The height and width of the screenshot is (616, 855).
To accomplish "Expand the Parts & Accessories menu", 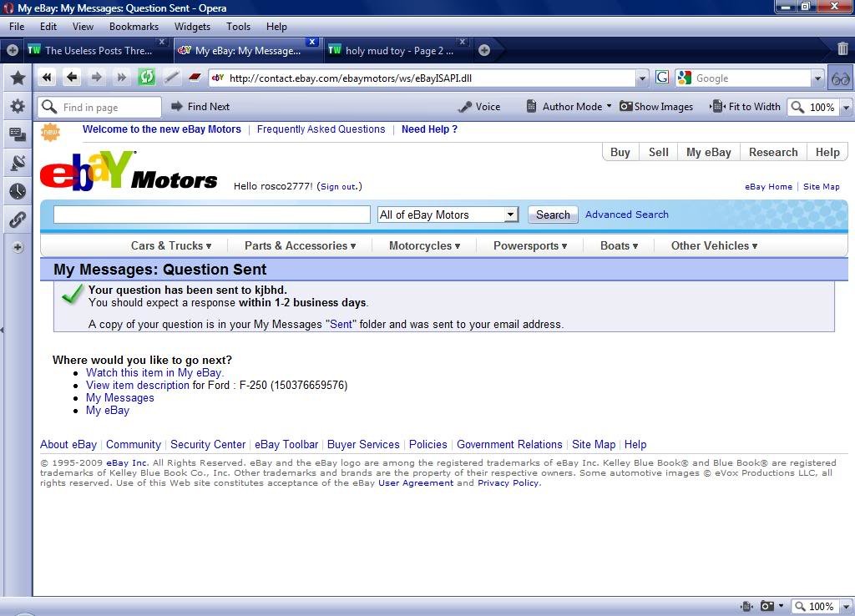I will (x=301, y=246).
